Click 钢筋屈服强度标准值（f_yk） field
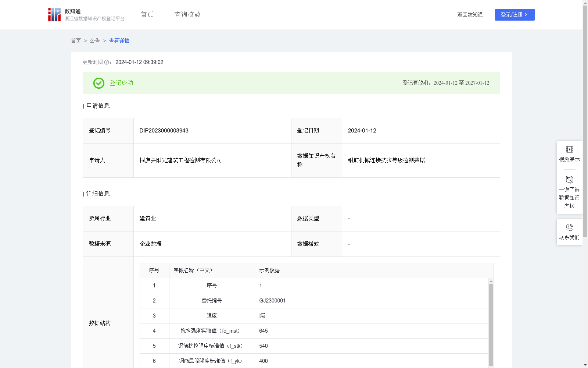The width and height of the screenshot is (588, 368). click(x=212, y=361)
